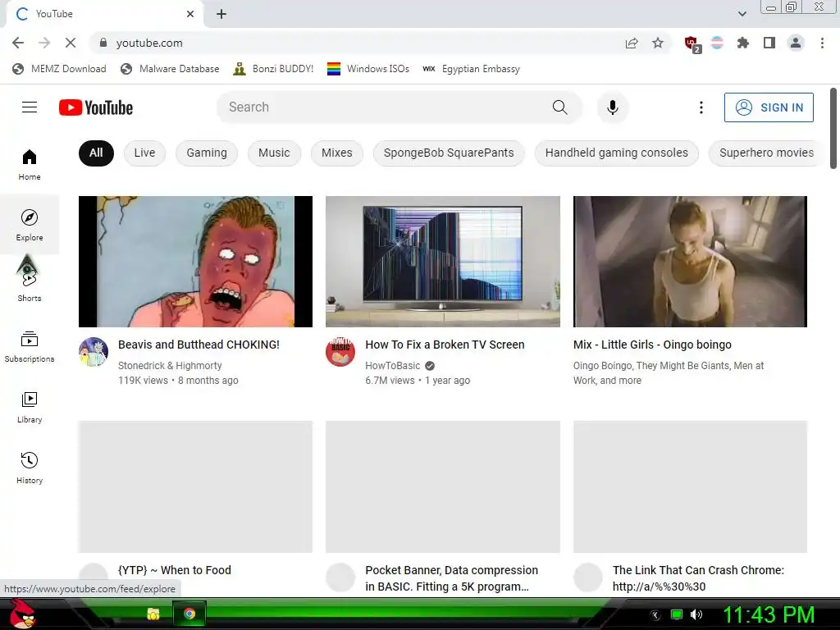
Task: Click the HowToBasic channel avatar
Action: (340, 352)
